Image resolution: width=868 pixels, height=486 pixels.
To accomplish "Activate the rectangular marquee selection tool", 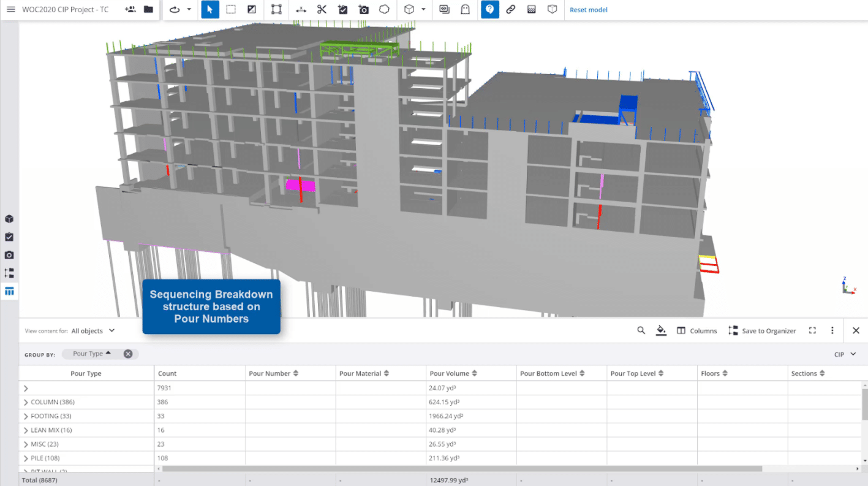I will 231,9.
